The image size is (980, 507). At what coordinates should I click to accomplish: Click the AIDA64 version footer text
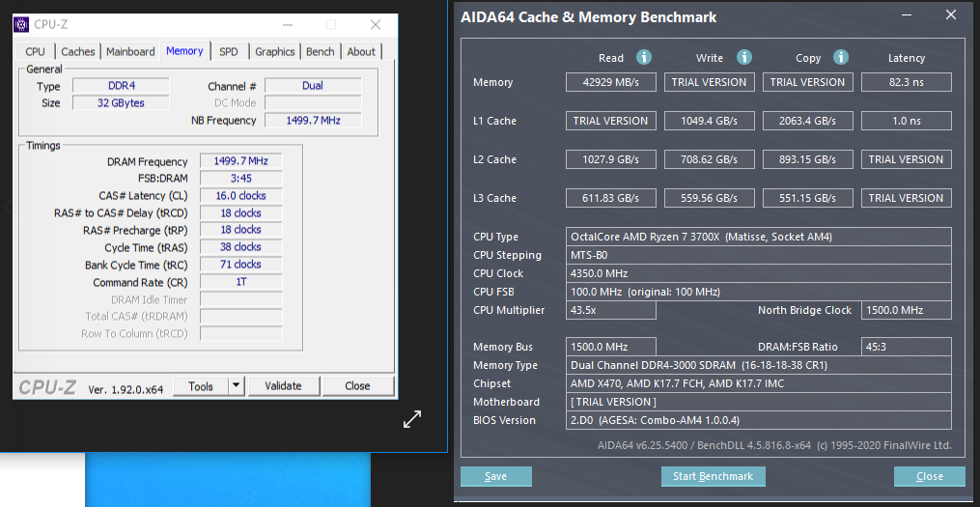click(774, 446)
